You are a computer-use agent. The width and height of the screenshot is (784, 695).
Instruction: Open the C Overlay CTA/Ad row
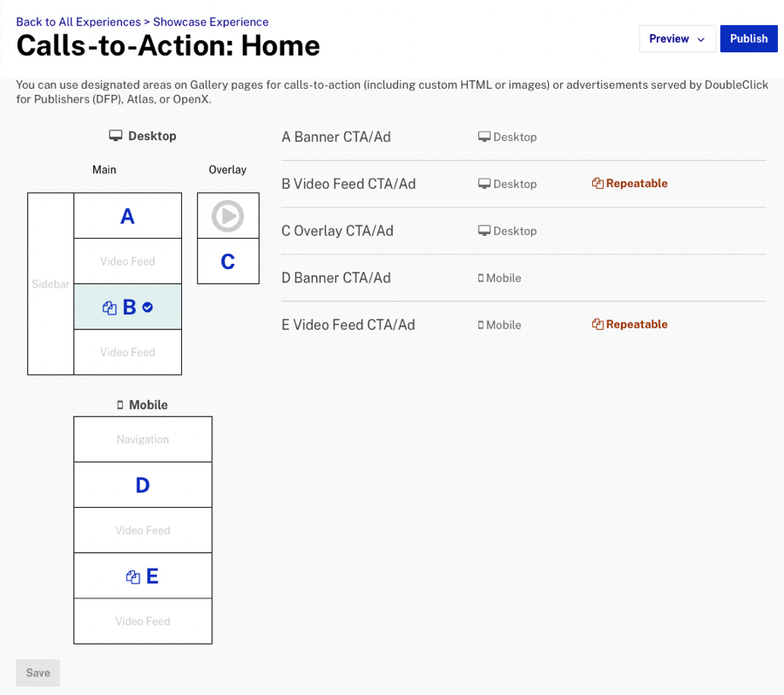[x=524, y=231]
